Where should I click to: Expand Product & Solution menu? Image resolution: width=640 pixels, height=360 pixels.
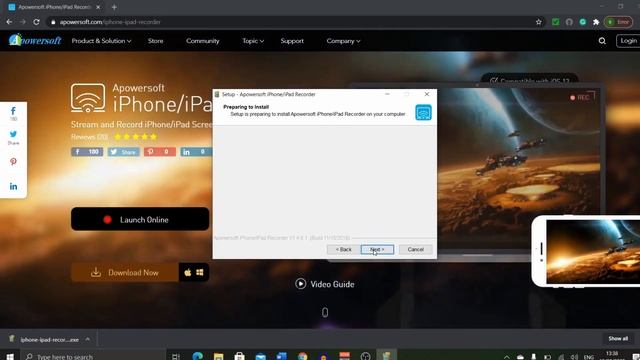click(x=101, y=41)
